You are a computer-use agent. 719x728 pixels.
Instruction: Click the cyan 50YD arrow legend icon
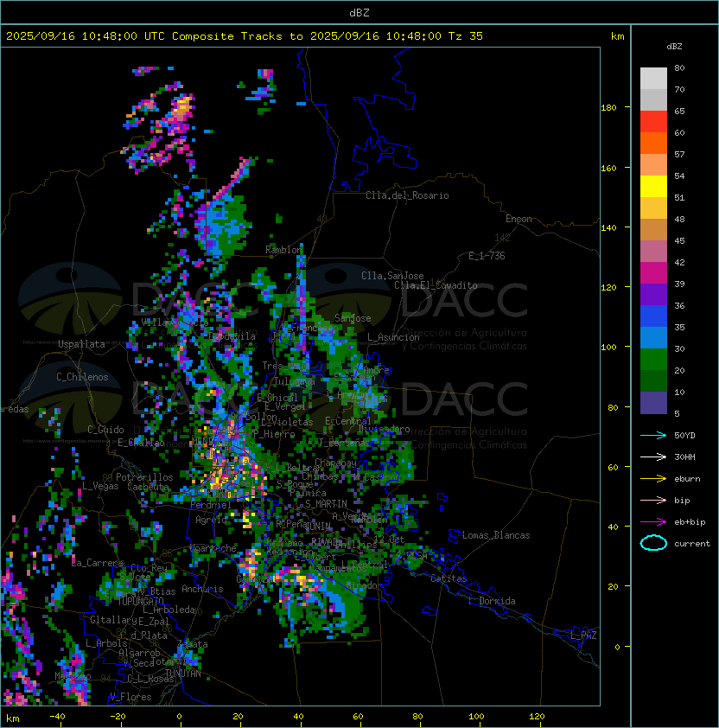click(x=653, y=436)
